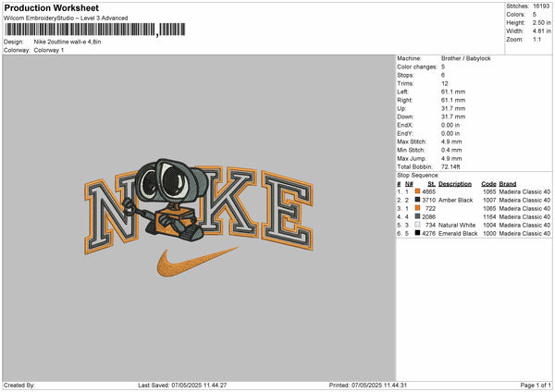Image resolution: width=555 pixels, height=392 pixels.
Task: Click the Zoom value '1:1'
Action: pos(536,40)
